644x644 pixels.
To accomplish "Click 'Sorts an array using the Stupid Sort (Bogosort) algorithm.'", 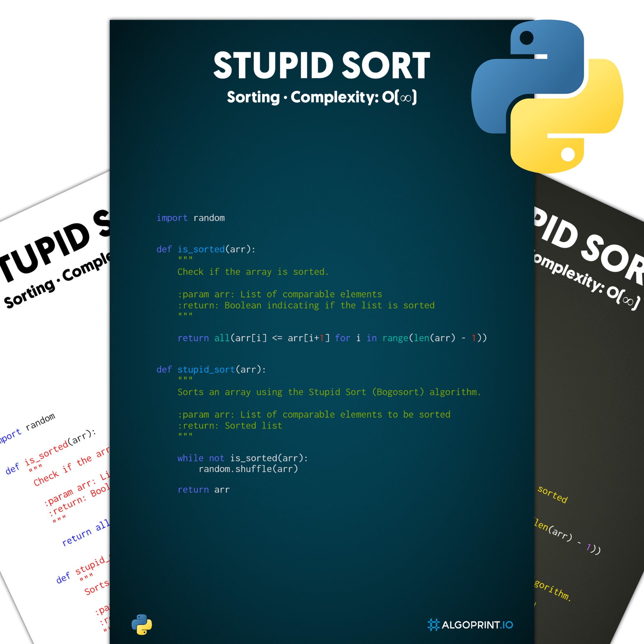I will (x=329, y=392).
